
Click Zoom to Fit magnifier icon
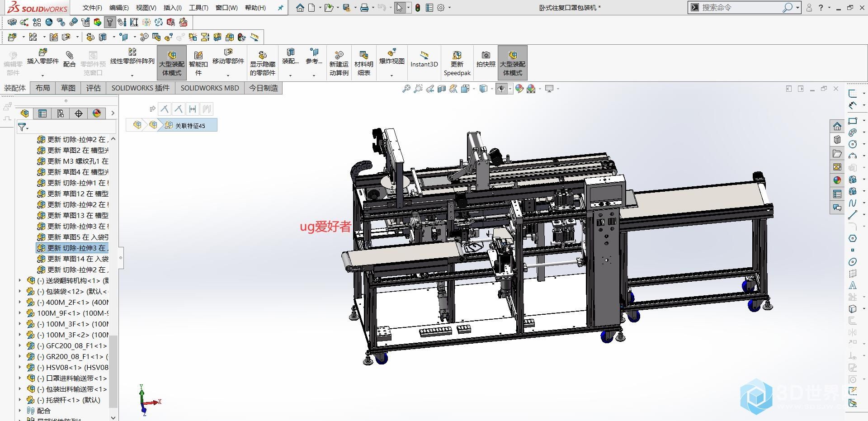click(x=406, y=89)
